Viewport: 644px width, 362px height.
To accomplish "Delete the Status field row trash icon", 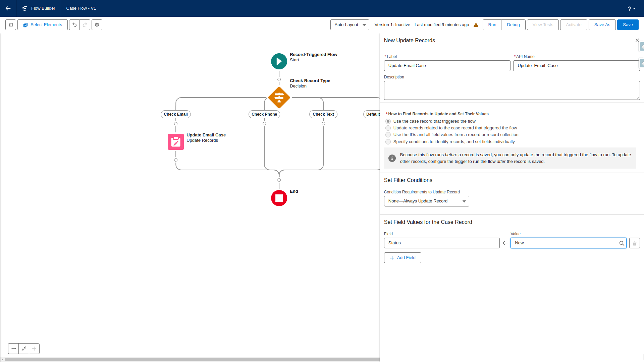I will [634, 243].
